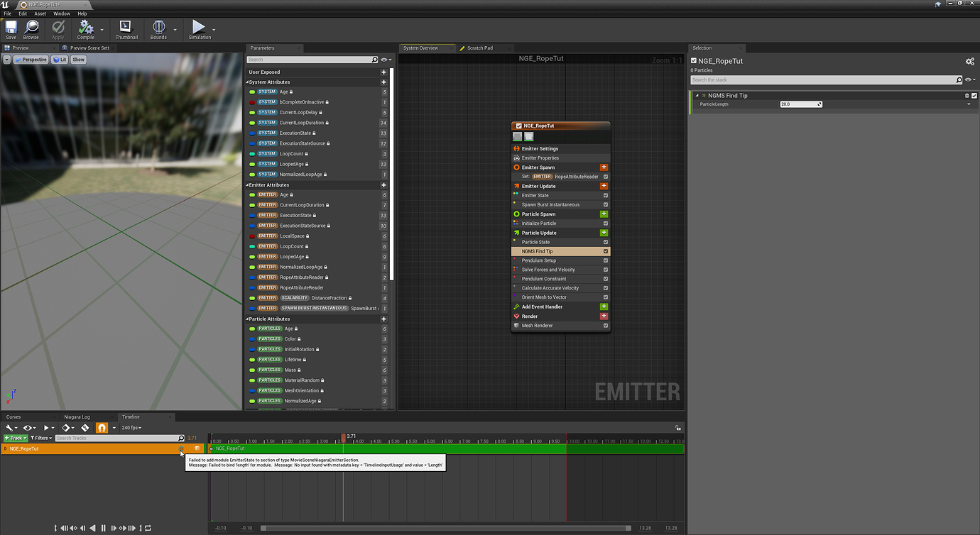Screen dimensions: 980x535
Task: Delete NGMS Find Tip with the trash icon
Action: [x=967, y=96]
